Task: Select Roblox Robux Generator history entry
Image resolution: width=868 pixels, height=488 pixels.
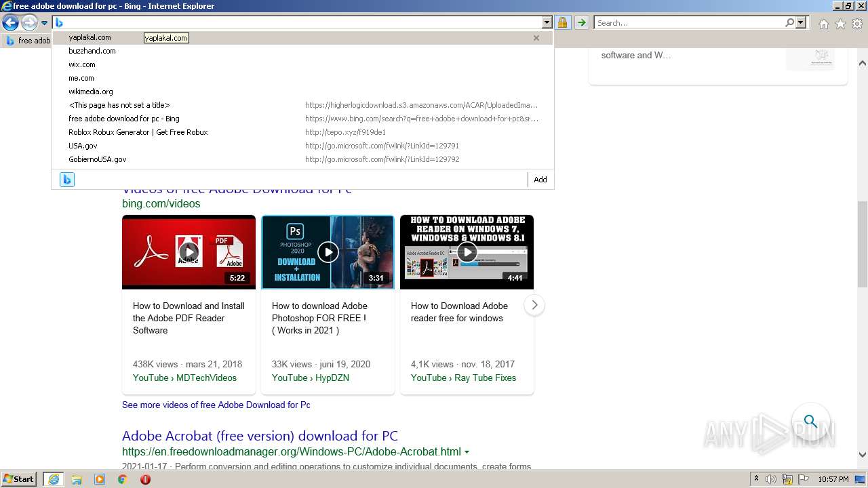Action: pyautogui.click(x=302, y=132)
